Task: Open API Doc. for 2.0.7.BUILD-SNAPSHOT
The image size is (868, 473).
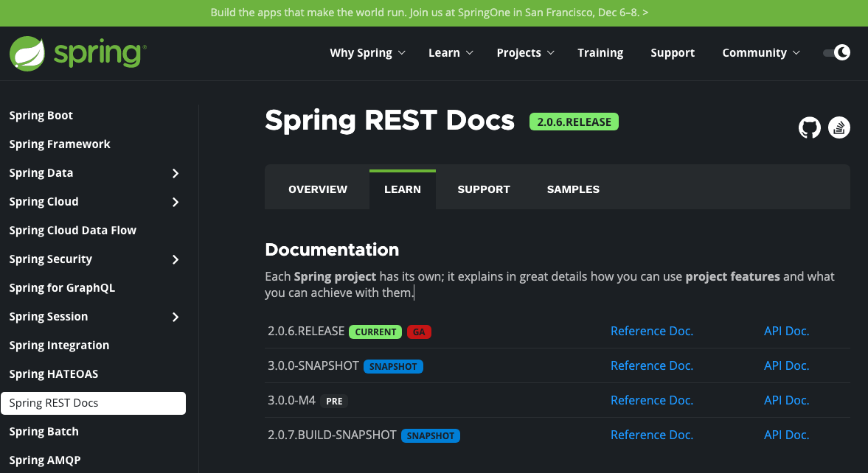Action: pos(787,435)
